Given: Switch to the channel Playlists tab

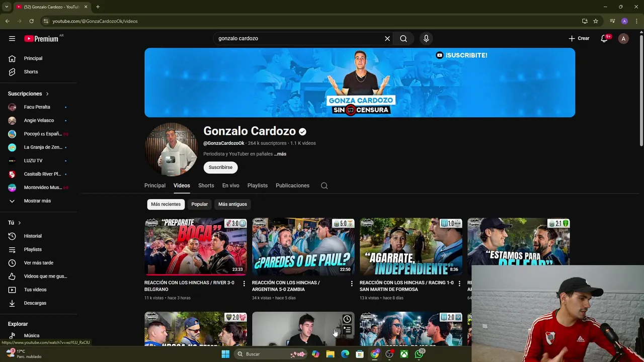Looking at the screenshot, I should (258, 186).
